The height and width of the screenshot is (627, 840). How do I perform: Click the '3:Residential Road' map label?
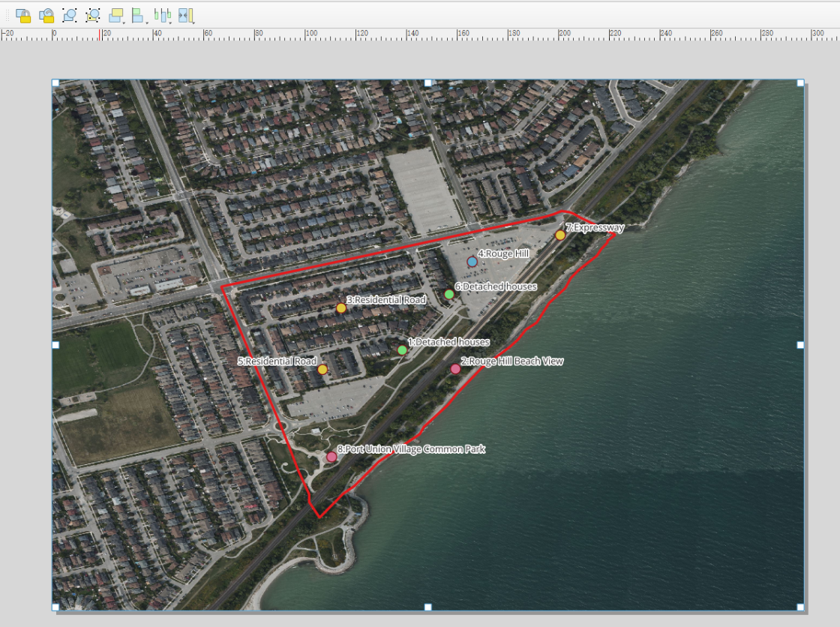(x=386, y=299)
